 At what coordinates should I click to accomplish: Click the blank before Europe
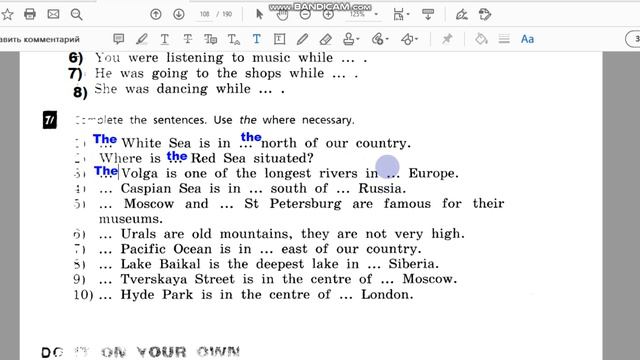pos(393,175)
